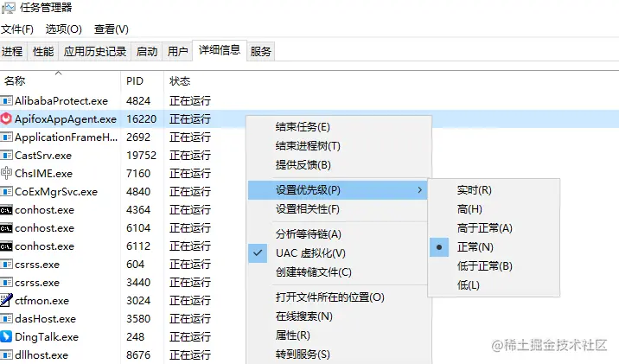619x364 pixels.
Task: Select 实时(R) priority level
Action: 494,190
